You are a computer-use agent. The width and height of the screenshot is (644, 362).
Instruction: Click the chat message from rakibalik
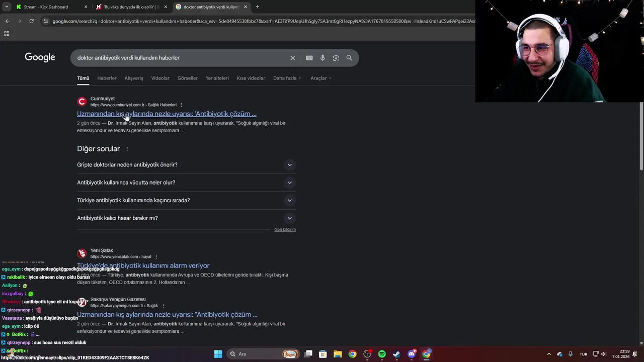(45, 278)
